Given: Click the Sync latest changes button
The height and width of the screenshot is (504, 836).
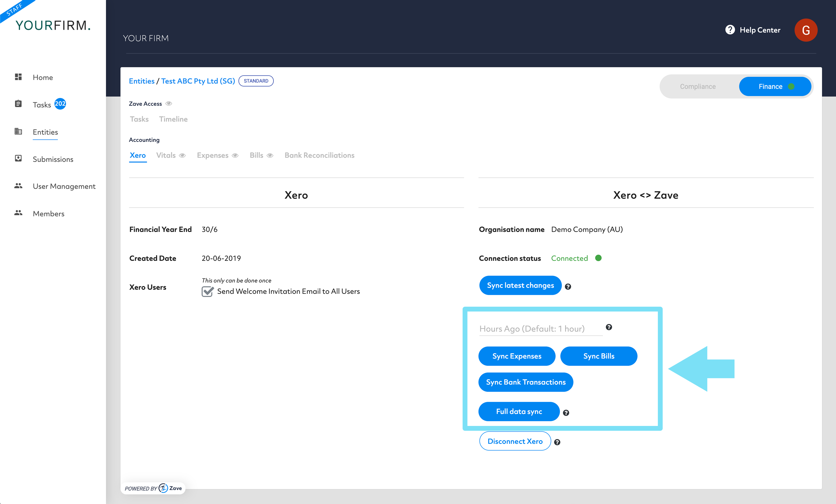Looking at the screenshot, I should click(x=520, y=285).
